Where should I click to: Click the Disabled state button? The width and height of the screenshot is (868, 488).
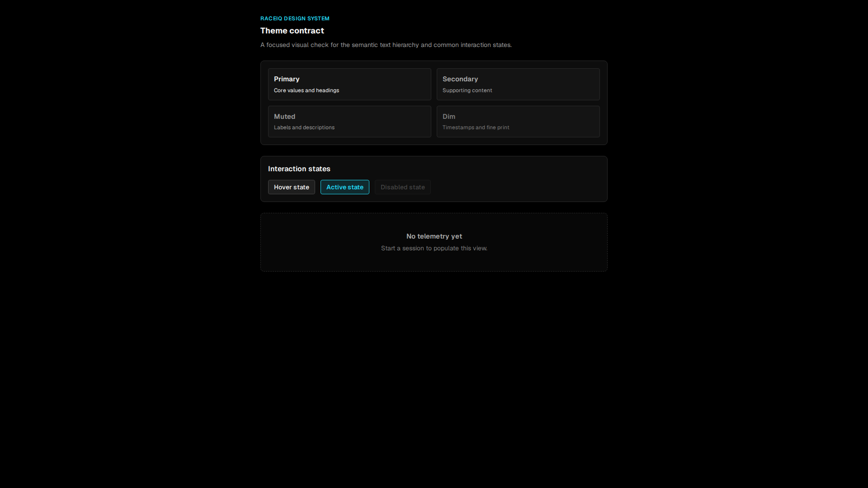(x=402, y=187)
